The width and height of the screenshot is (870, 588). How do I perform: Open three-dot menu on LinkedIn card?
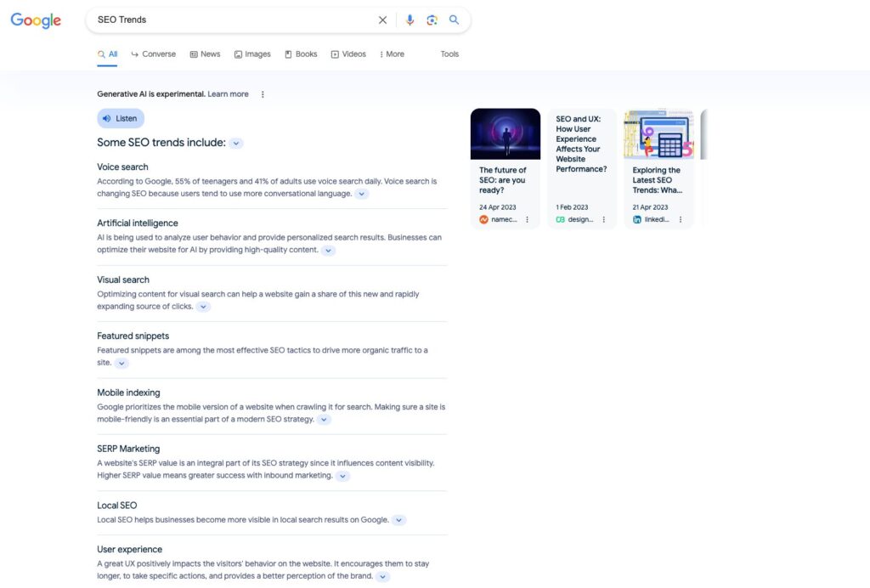(x=681, y=219)
